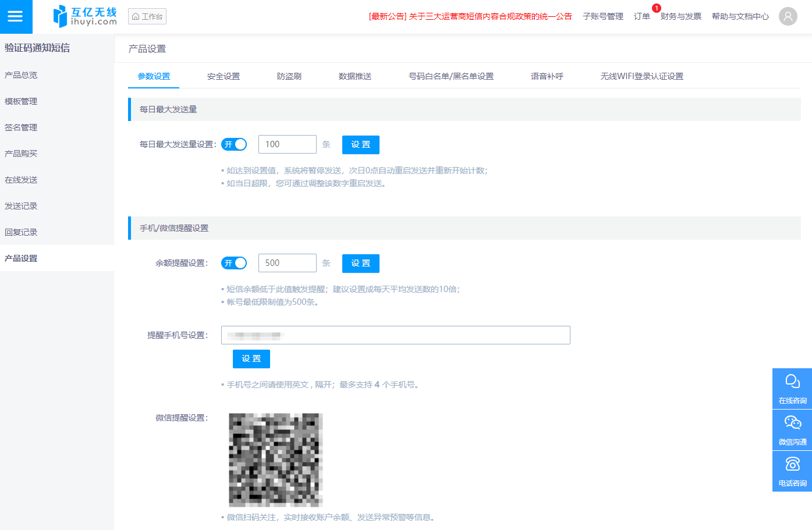Disable the 余额提醒设置 switch

pyautogui.click(x=234, y=262)
